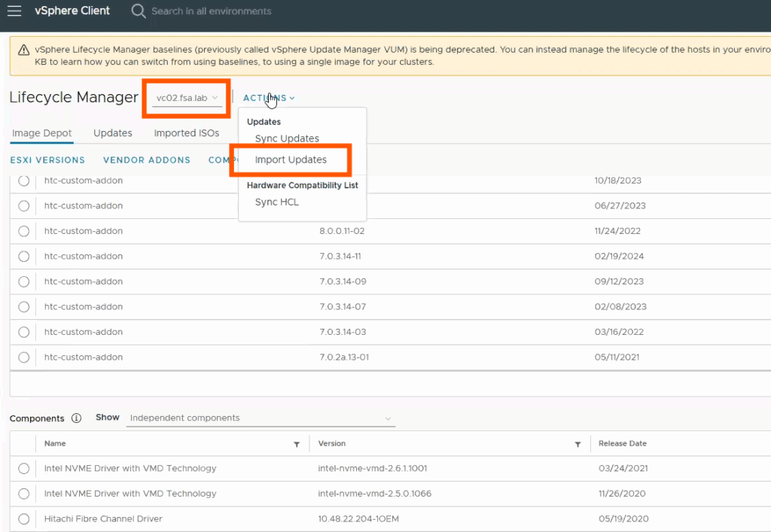The height and width of the screenshot is (532, 771).
Task: Open the hamburger navigation menu
Action: (14, 11)
